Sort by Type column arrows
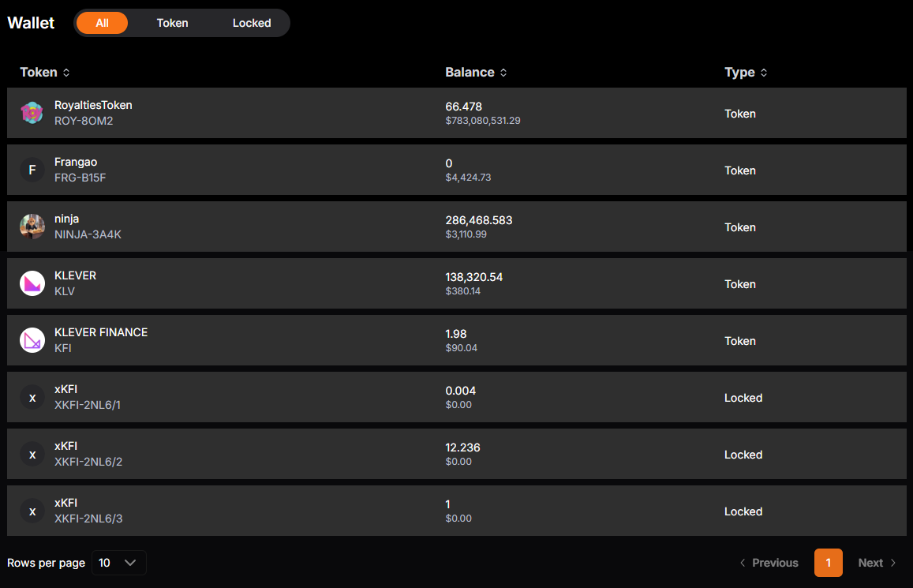This screenshot has width=913, height=588. point(764,72)
